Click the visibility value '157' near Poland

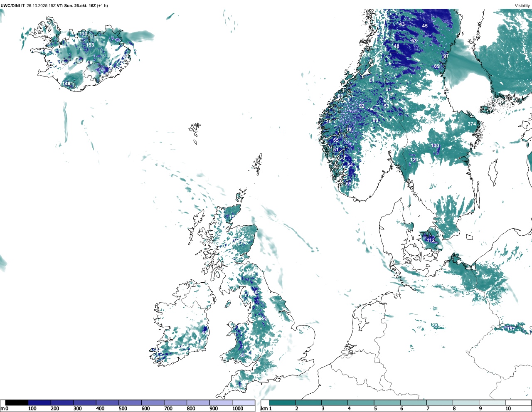coord(511,328)
